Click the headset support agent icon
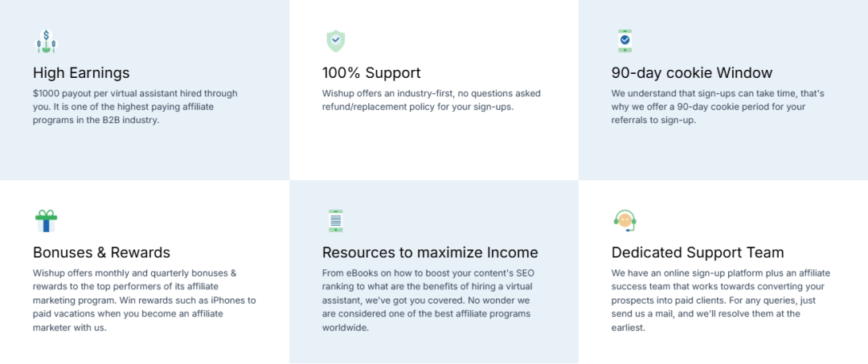Image resolution: width=868 pixels, height=364 pixels. point(624,220)
